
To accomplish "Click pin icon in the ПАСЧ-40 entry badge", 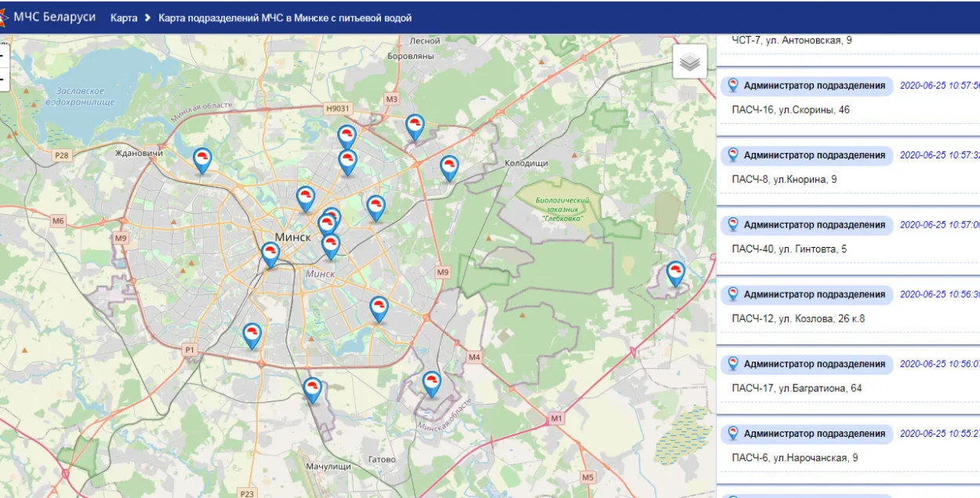I will (x=733, y=224).
